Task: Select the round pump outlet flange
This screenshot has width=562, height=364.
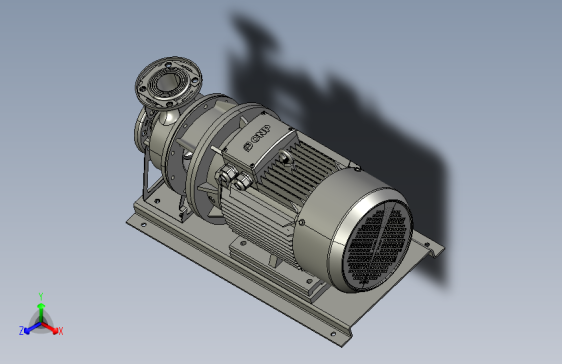Action: click(168, 82)
